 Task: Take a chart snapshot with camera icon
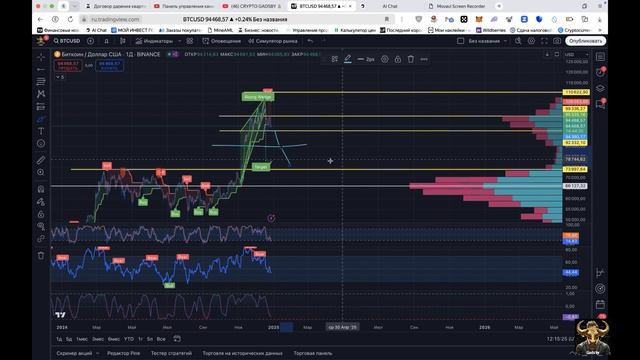tap(557, 41)
